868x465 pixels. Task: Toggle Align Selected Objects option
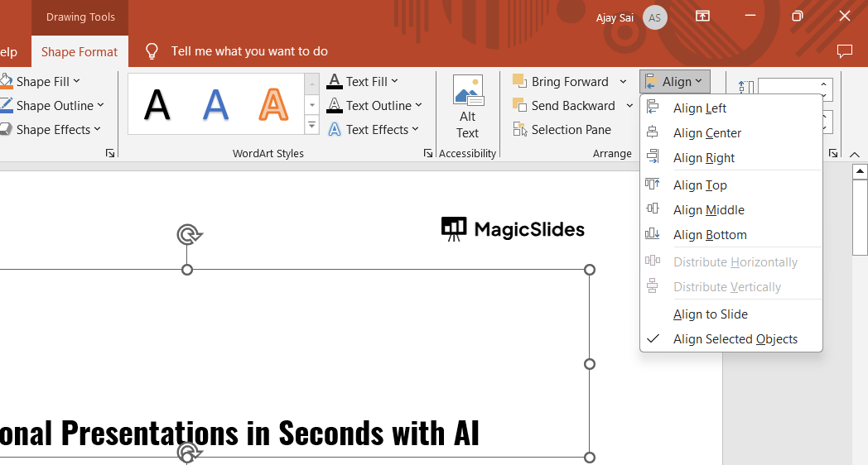point(731,339)
